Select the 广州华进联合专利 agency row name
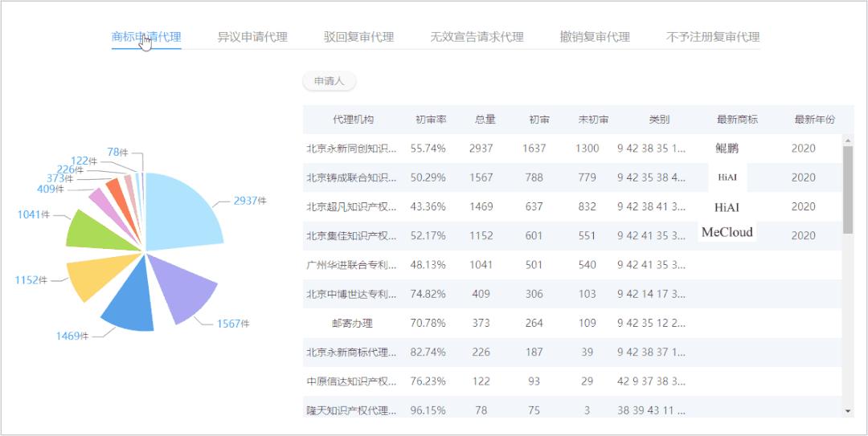The width and height of the screenshot is (868, 436). [x=351, y=264]
